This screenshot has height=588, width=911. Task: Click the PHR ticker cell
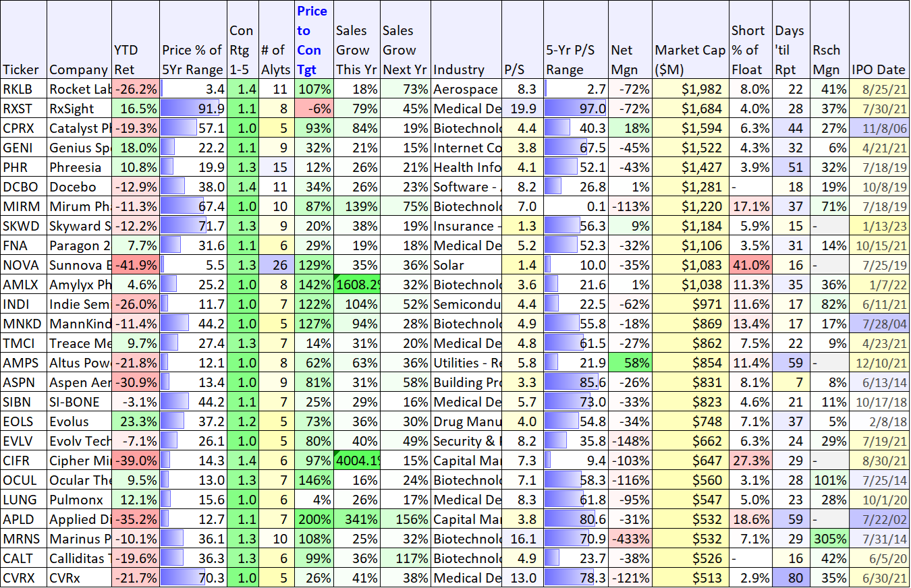pyautogui.click(x=24, y=167)
